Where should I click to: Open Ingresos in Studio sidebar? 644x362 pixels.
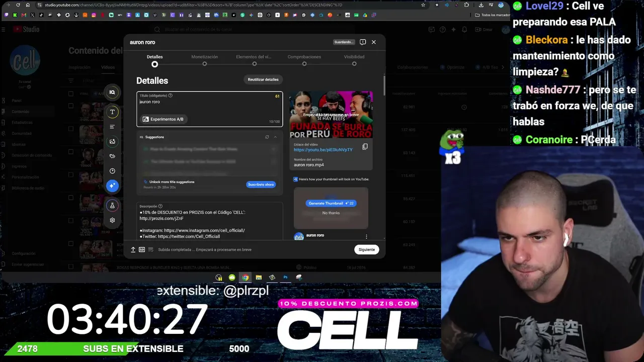pos(19,166)
